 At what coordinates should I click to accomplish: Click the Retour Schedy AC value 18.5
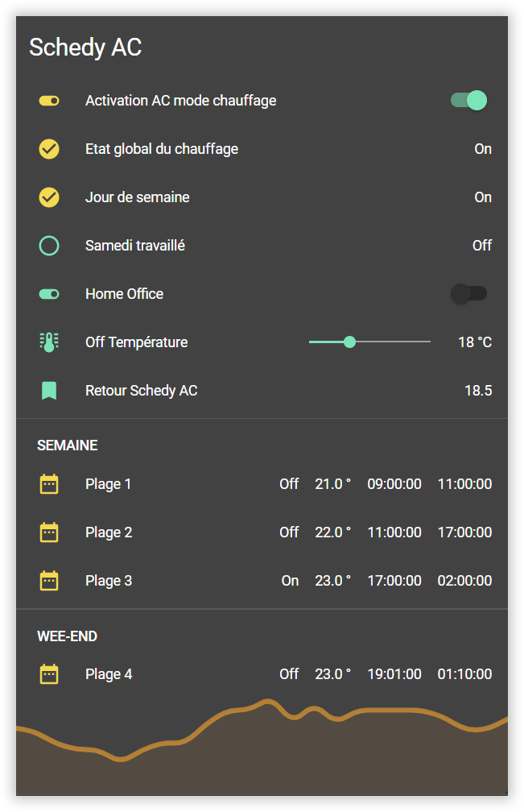click(x=478, y=391)
